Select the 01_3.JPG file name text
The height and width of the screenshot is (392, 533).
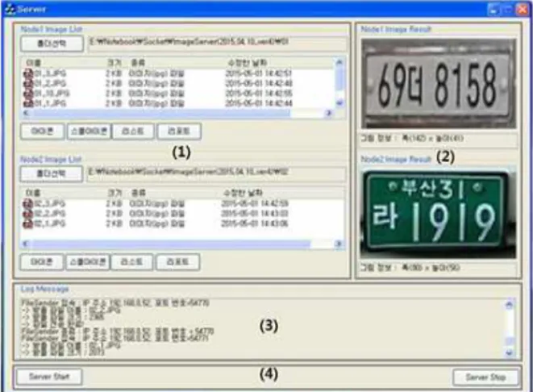(50, 73)
